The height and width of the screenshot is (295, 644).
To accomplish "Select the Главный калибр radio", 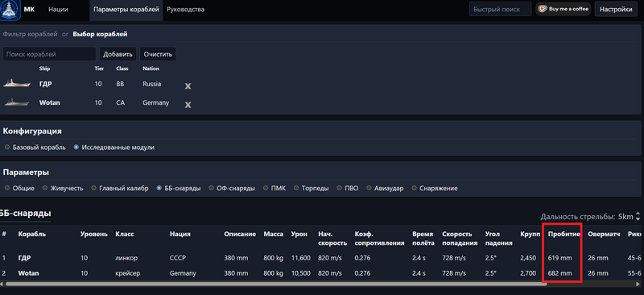I will click(120, 188).
